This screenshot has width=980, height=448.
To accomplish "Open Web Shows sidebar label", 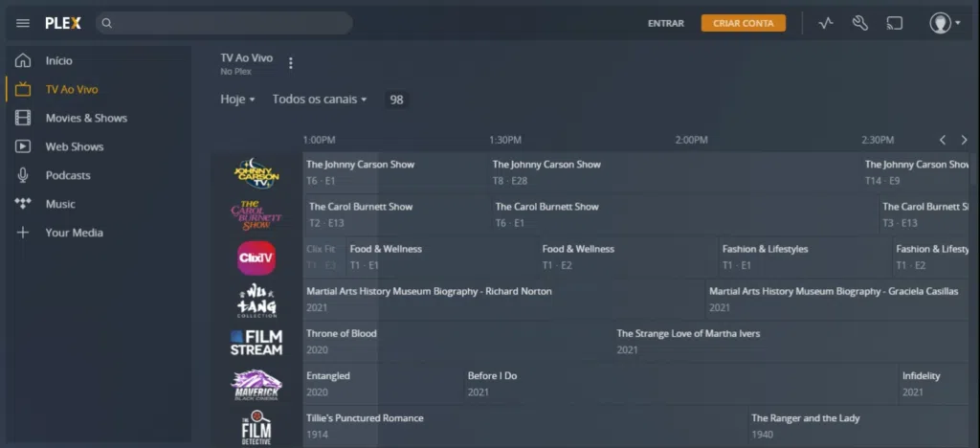I will pyautogui.click(x=75, y=146).
